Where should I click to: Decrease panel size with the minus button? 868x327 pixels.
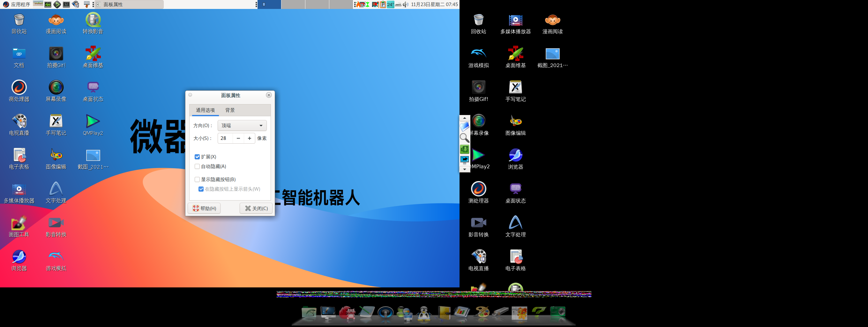tap(238, 138)
